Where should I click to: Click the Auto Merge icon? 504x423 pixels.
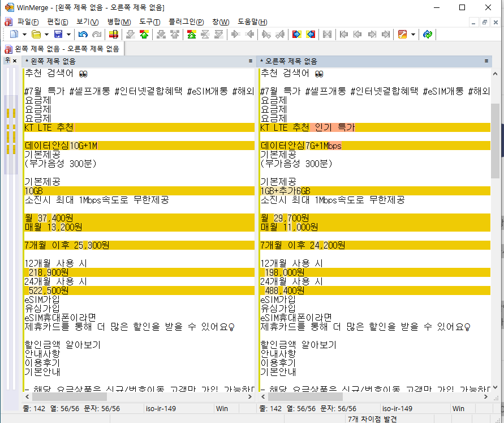327,34
